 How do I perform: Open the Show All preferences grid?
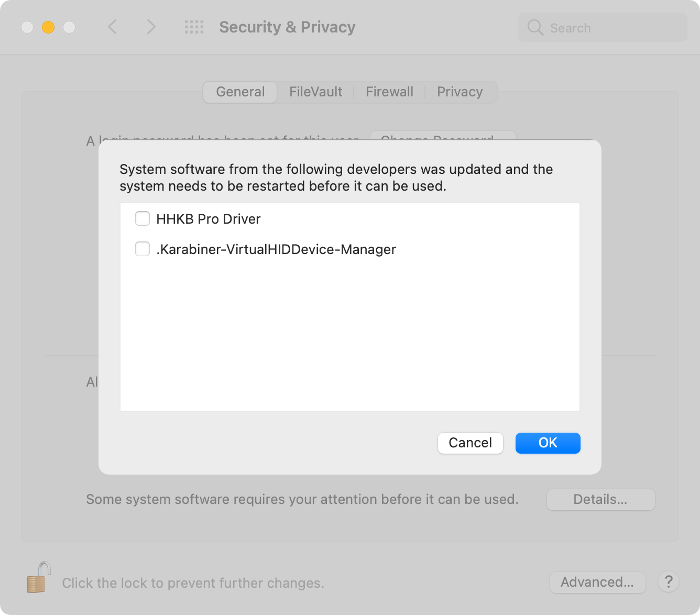194,27
